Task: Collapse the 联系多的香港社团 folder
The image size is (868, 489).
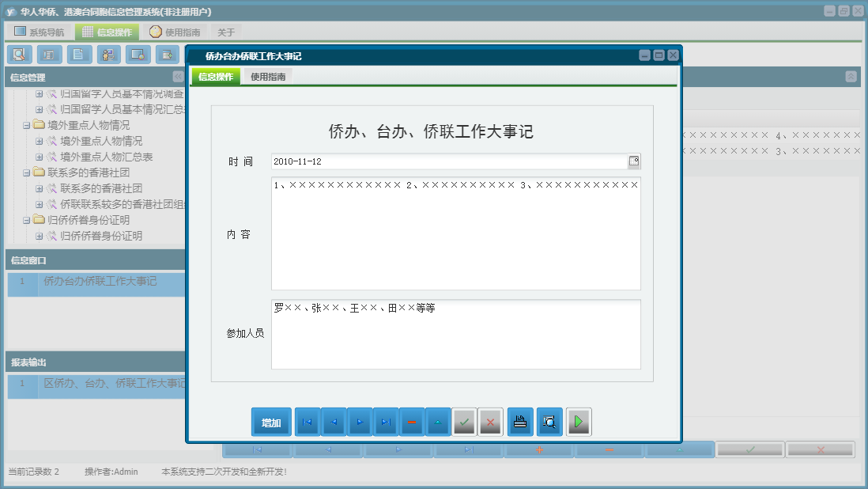Action: pyautogui.click(x=26, y=172)
